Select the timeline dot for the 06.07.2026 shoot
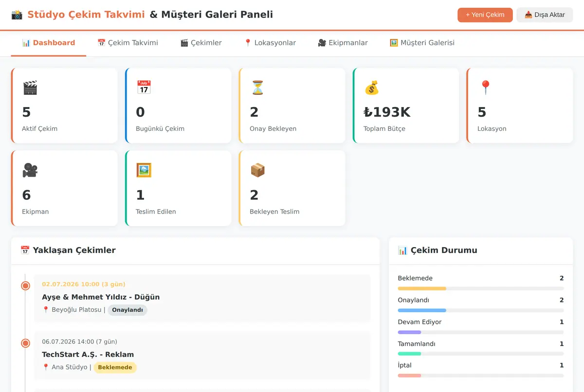The width and height of the screenshot is (584, 392). point(26,343)
